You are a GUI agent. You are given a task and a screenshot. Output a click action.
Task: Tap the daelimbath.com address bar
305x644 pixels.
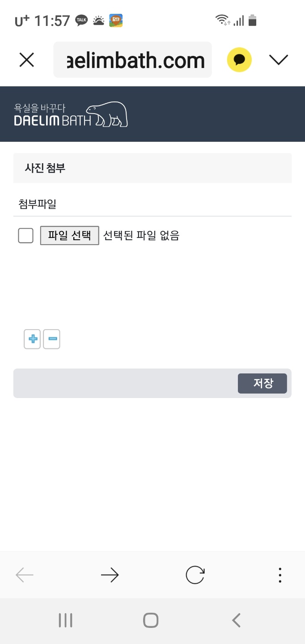132,60
